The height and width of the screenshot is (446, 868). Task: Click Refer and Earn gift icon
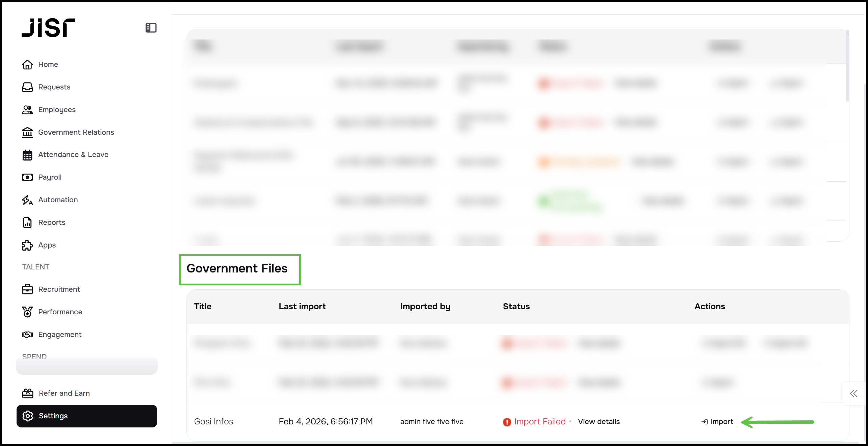pos(27,393)
